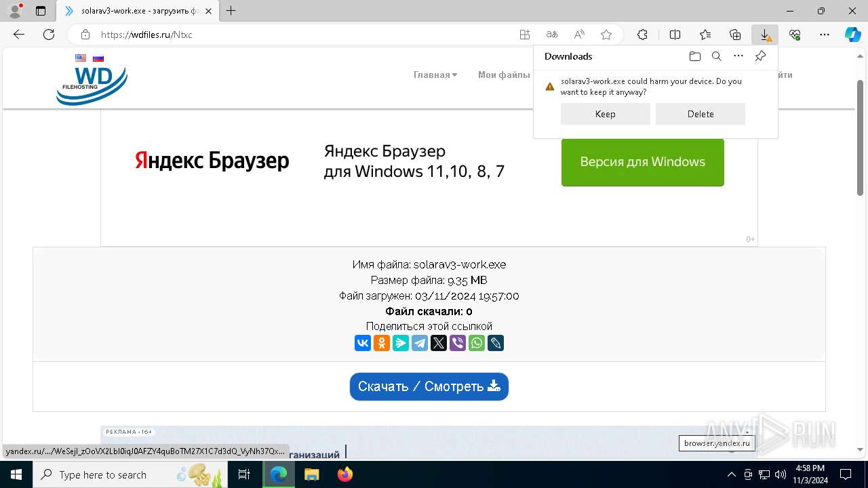Open a new tab with plus button
Viewport: 868px width, 488px height.
(x=231, y=11)
